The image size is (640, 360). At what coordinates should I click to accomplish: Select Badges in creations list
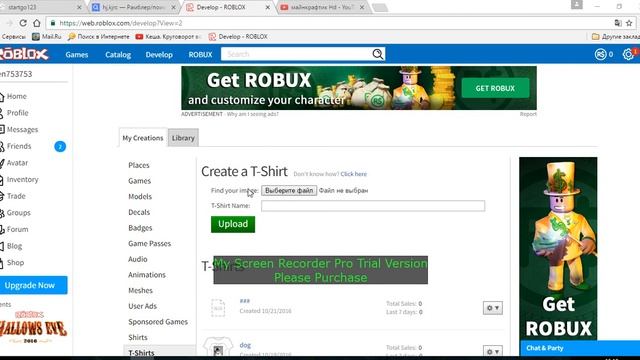(140, 228)
